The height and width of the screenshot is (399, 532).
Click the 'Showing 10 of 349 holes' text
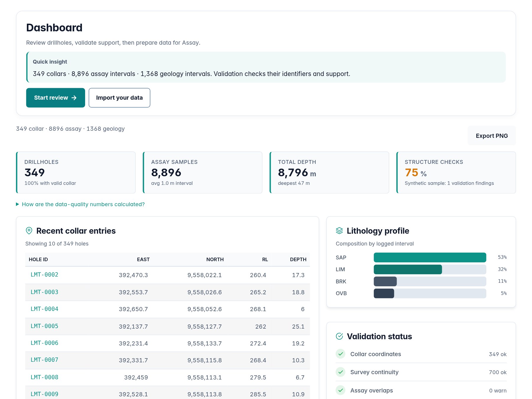[x=57, y=244]
